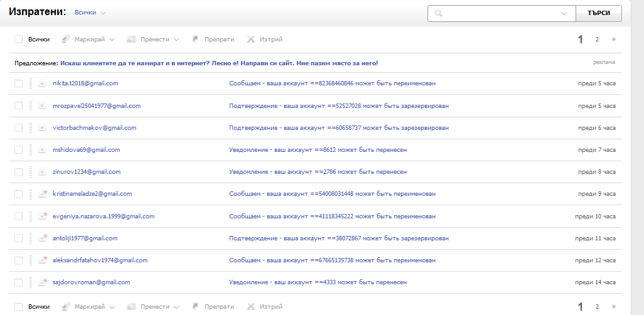The height and width of the screenshot is (315, 644).
Task: Click the top Премести move icon
Action: (131, 40)
